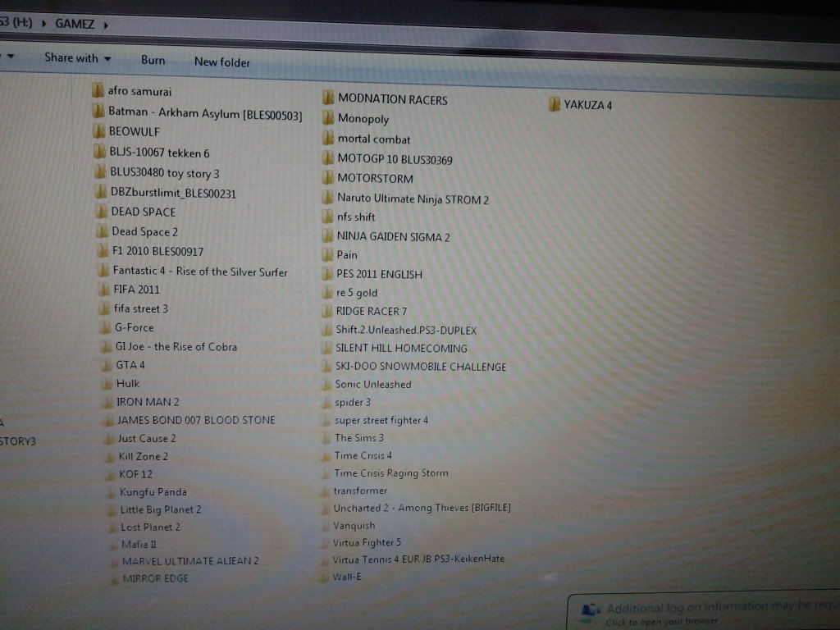Image resolution: width=840 pixels, height=630 pixels.
Task: Select the Uncharted 2 - Among Thieves name
Action: (422, 508)
